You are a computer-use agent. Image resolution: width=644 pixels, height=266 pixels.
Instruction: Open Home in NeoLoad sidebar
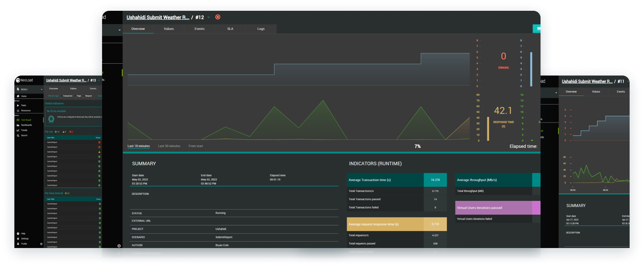[x=24, y=96]
